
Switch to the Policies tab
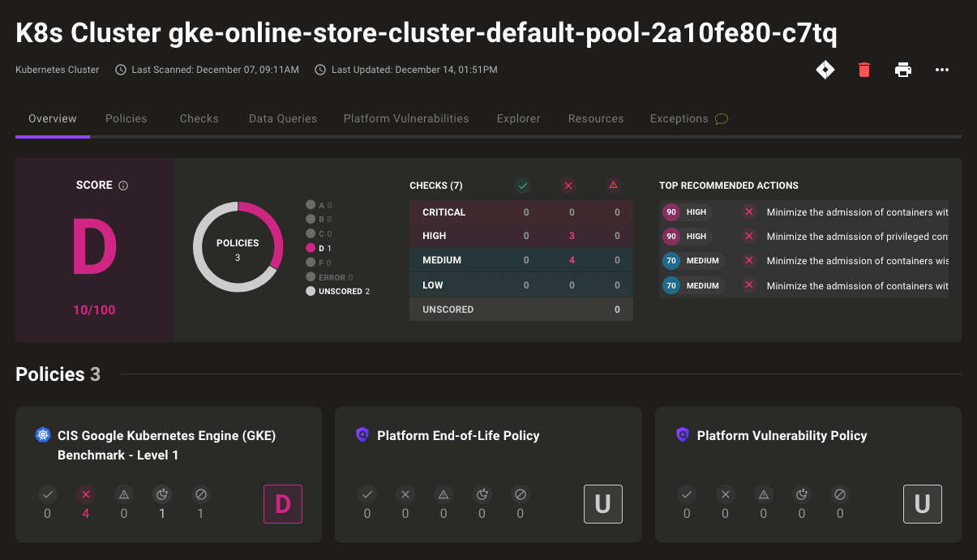[126, 118]
